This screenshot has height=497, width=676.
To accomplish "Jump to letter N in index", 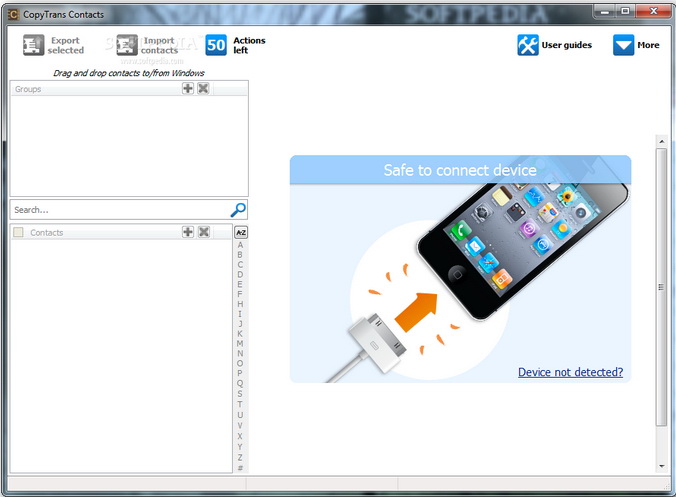I will point(240,353).
